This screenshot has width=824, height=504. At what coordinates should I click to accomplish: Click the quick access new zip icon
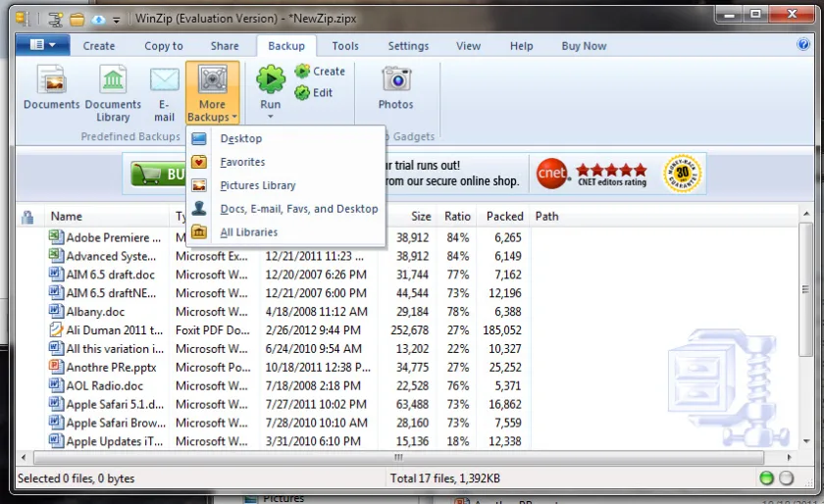[x=55, y=20]
